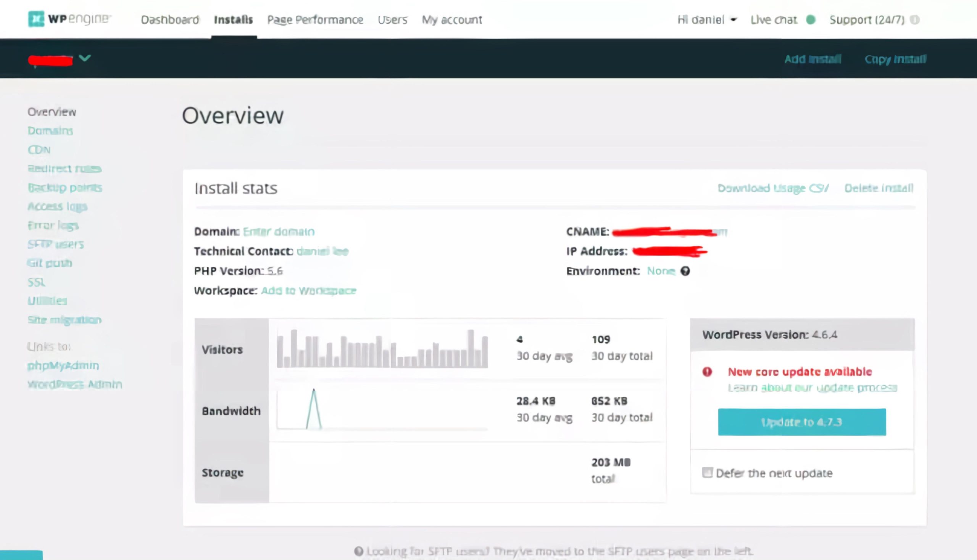This screenshot has width=977, height=560.
Task: Expand the install selector dropdown
Action: pos(84,58)
